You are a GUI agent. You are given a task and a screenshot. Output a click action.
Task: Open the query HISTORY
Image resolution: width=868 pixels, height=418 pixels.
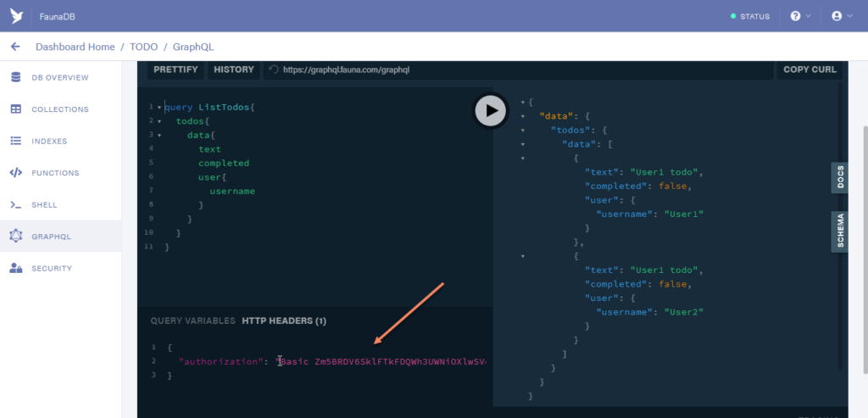pyautogui.click(x=234, y=70)
